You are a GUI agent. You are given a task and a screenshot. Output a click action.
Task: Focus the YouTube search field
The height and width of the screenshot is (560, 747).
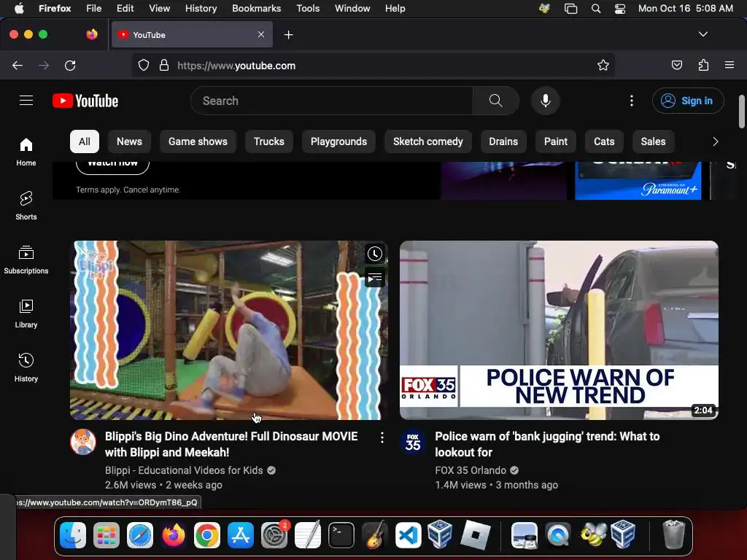[x=332, y=101]
